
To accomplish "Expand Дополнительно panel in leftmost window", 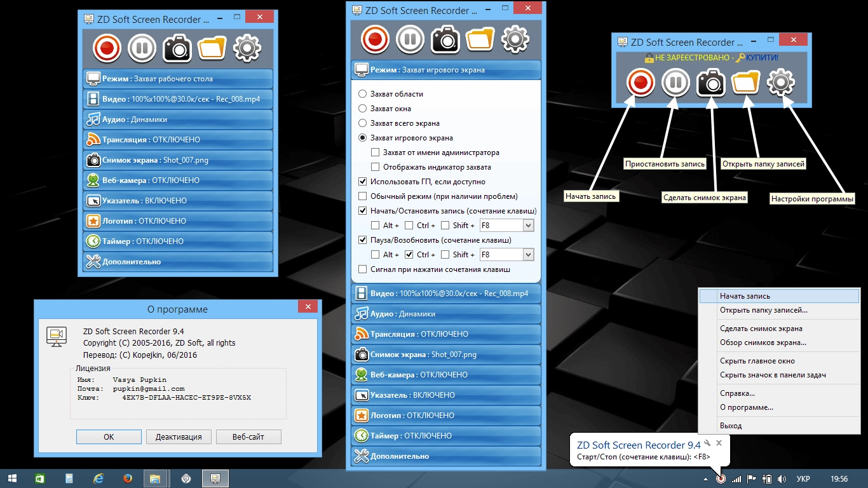I will pos(178,262).
